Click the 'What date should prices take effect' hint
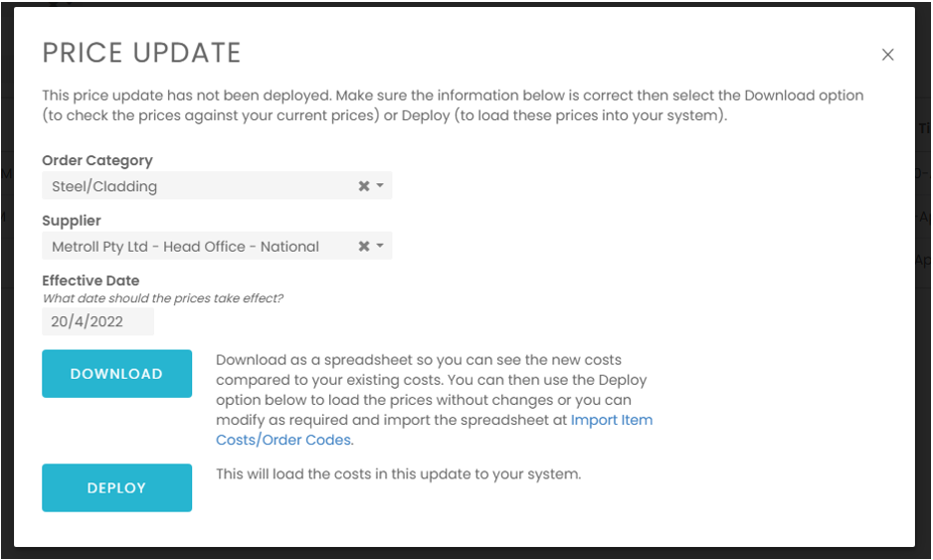Image resolution: width=933 pixels, height=560 pixels. (162, 298)
